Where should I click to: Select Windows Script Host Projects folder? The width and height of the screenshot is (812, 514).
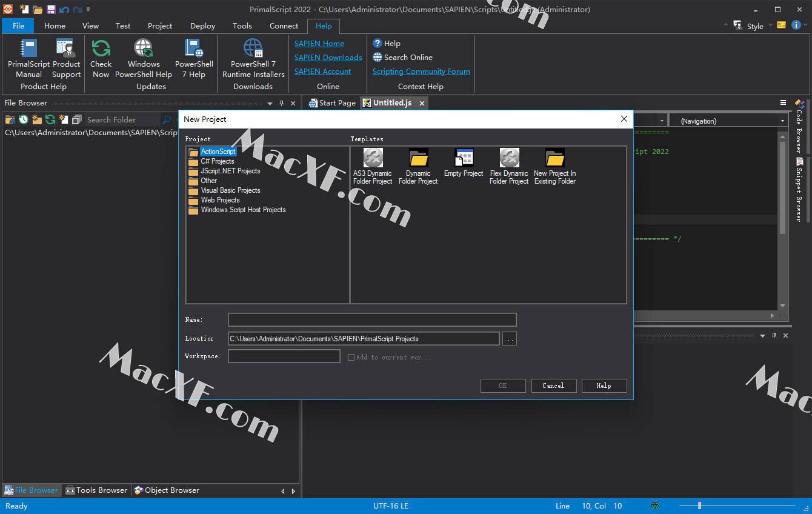point(243,210)
